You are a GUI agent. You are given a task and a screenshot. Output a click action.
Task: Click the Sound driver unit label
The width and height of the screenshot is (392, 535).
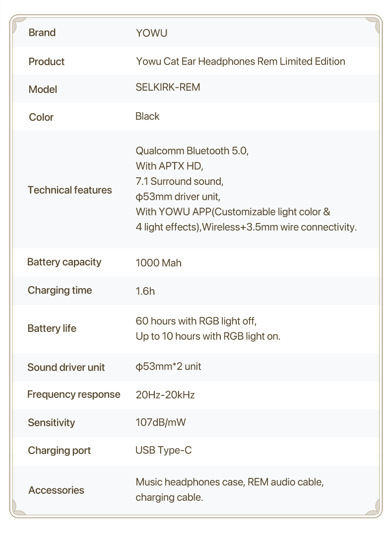pos(66,368)
